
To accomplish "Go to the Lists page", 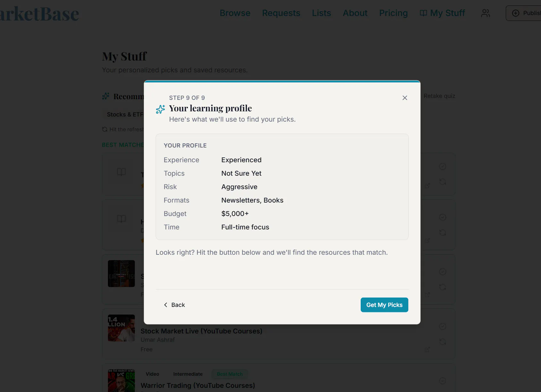I will click(x=322, y=13).
